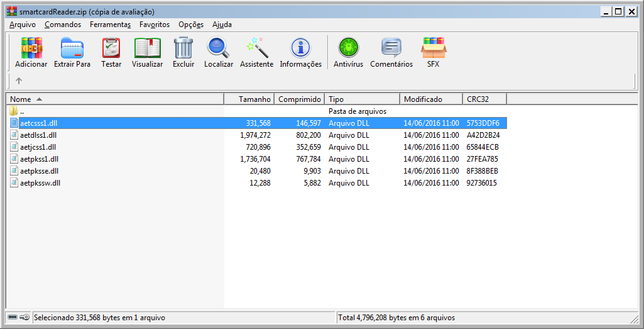Select the aetjcss1.dll file name

[x=38, y=147]
